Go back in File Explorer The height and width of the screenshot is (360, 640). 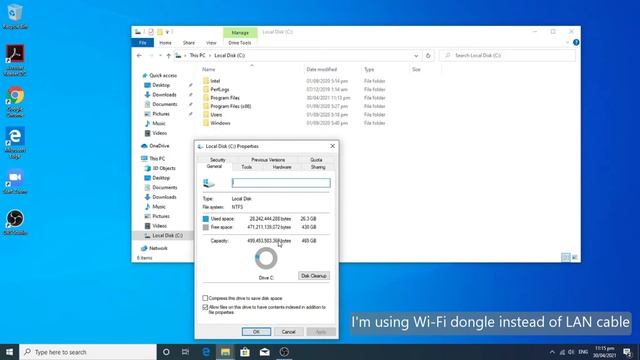[x=139, y=56]
